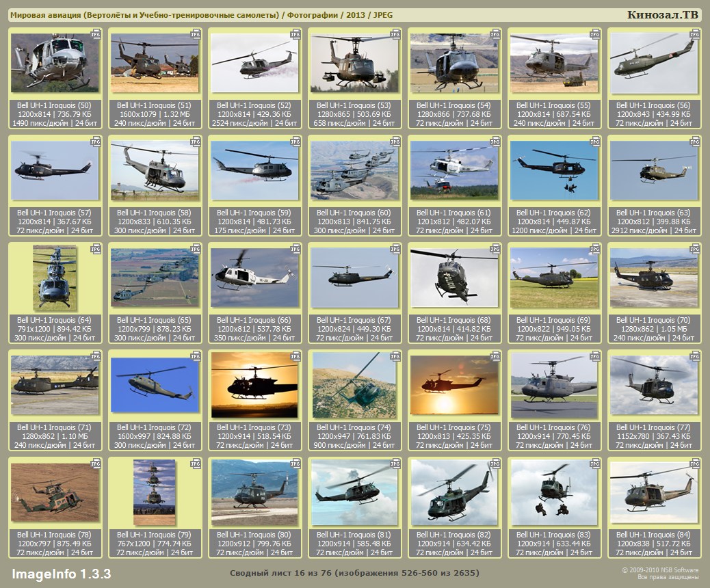Click the JPG icon on Iroquois (77)
The height and width of the screenshot is (588, 710).
[695, 356]
